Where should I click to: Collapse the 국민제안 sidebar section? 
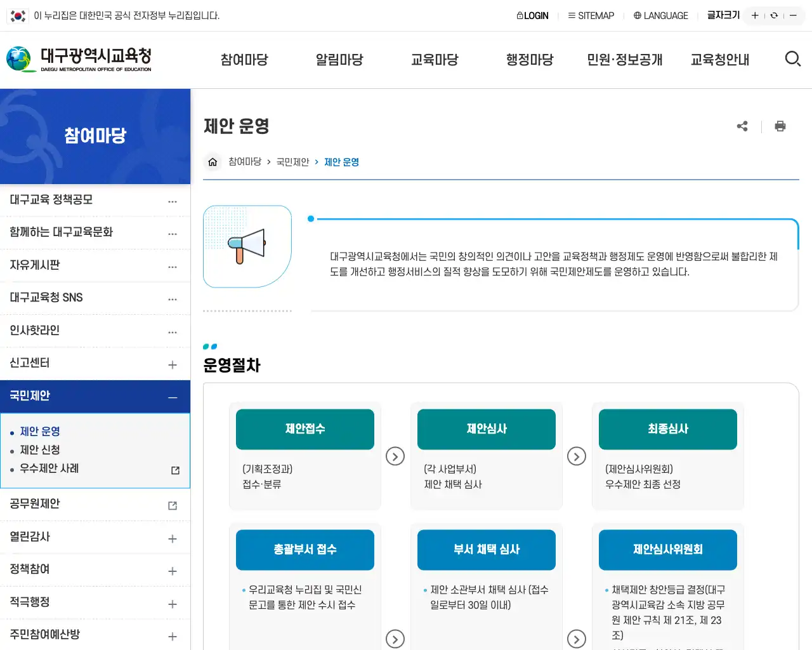pyautogui.click(x=173, y=396)
